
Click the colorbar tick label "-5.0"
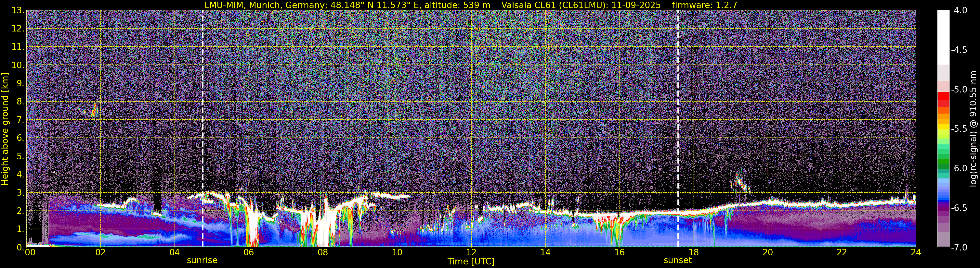(x=959, y=90)
